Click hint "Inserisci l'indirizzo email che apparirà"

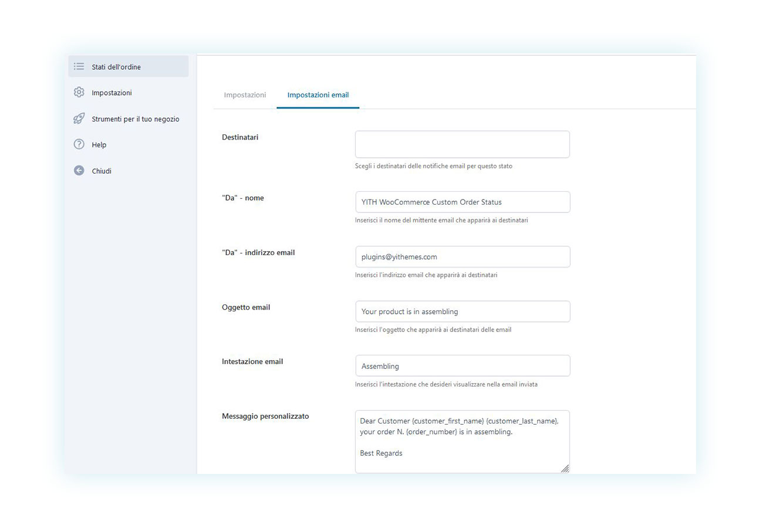[x=426, y=275]
